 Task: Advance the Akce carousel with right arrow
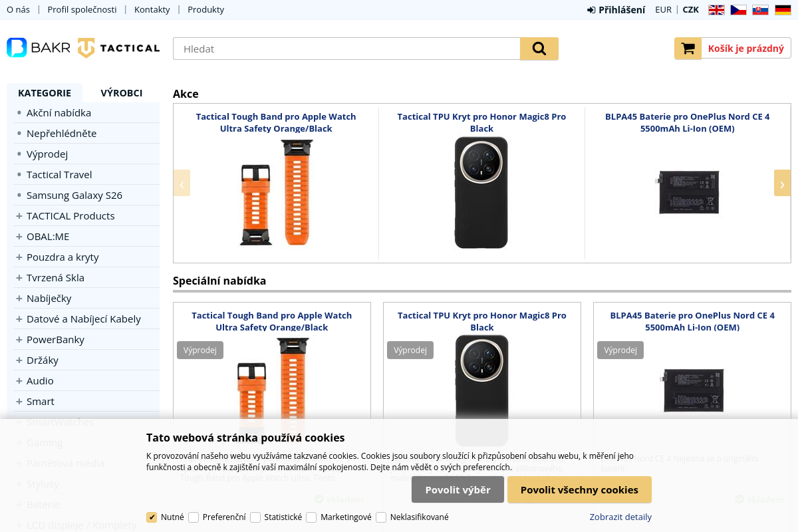point(782,183)
